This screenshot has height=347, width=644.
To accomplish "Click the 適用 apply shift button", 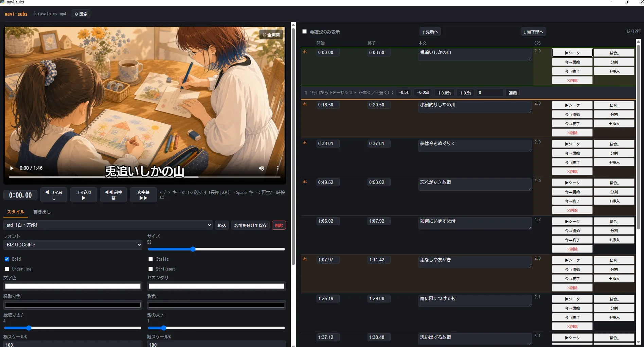I will point(513,93).
